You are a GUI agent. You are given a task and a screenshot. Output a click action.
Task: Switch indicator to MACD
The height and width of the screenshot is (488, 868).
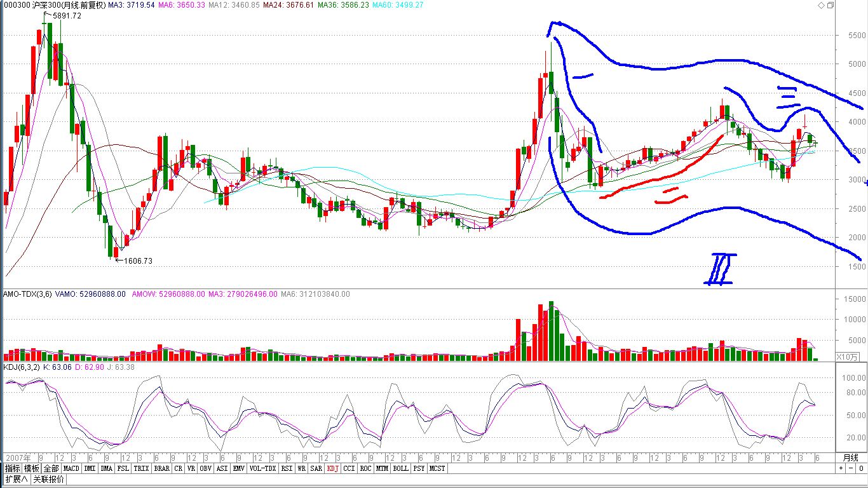(x=72, y=468)
